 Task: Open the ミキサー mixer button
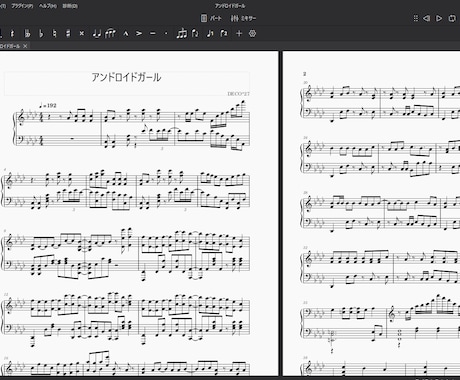click(x=243, y=18)
